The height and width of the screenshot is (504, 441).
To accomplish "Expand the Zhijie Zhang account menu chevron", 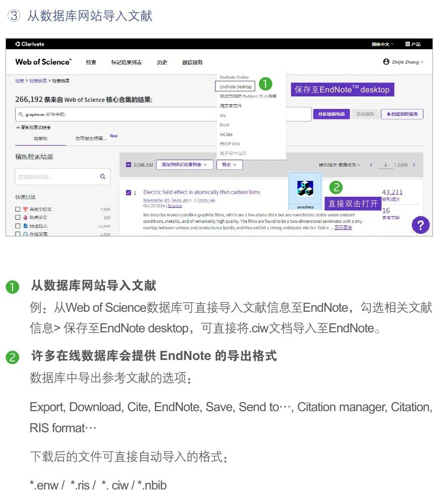I will pyautogui.click(x=422, y=62).
